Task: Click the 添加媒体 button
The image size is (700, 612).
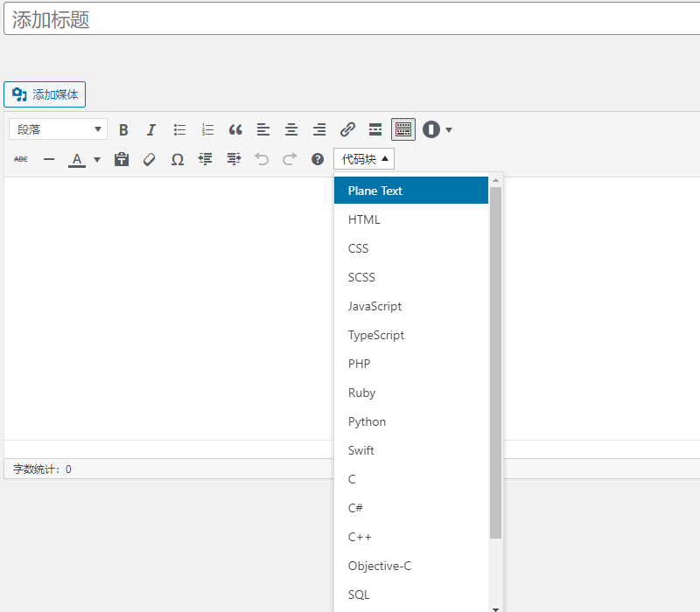Action: click(45, 94)
